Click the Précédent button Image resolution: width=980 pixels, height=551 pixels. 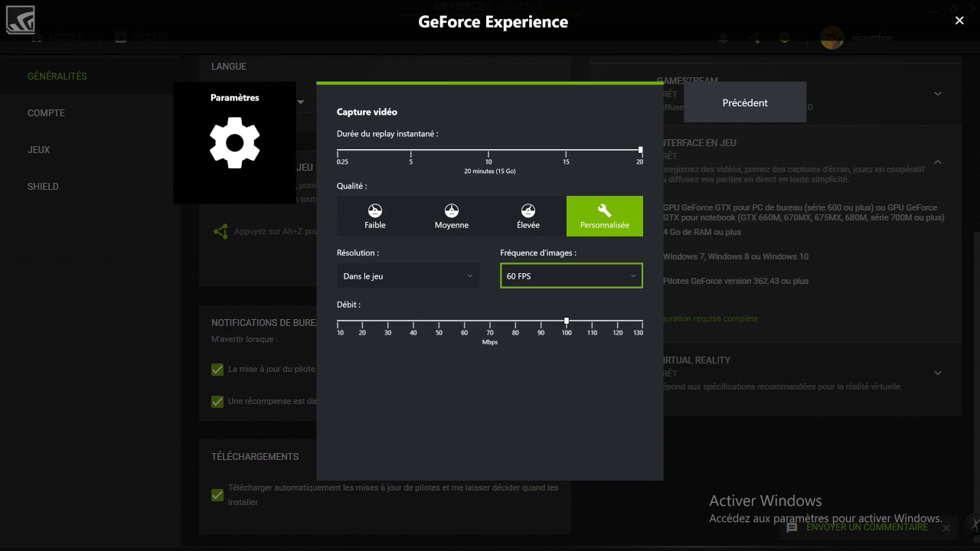pos(745,103)
